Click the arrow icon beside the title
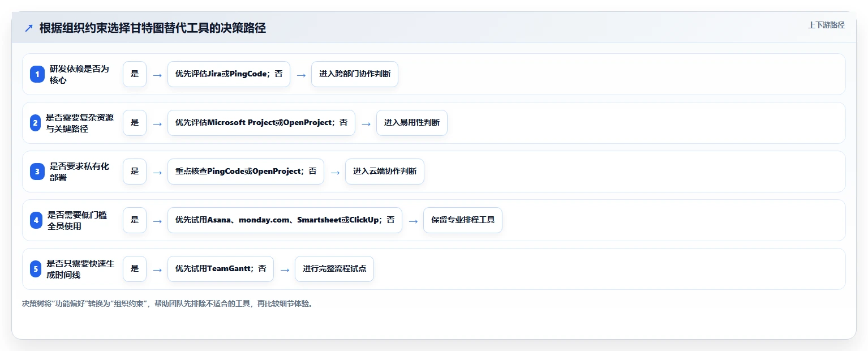Screen dimensions: 868x351 coord(29,28)
